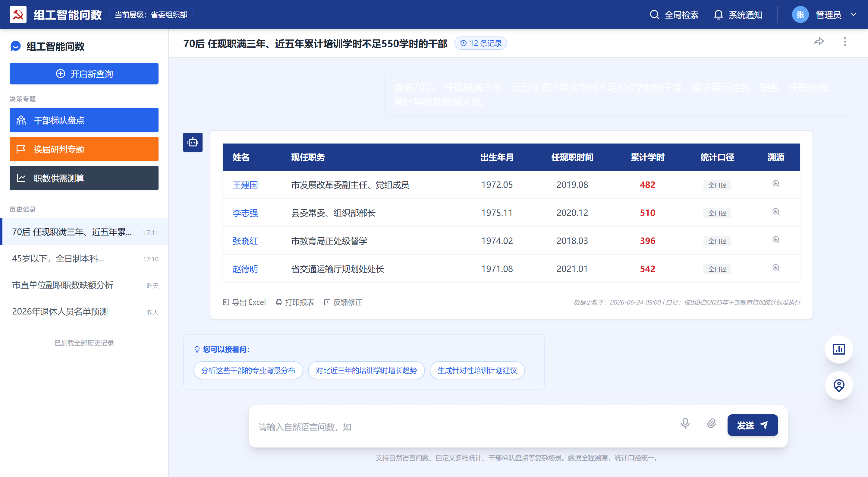Click the 统计口径 column header

pyautogui.click(x=717, y=157)
